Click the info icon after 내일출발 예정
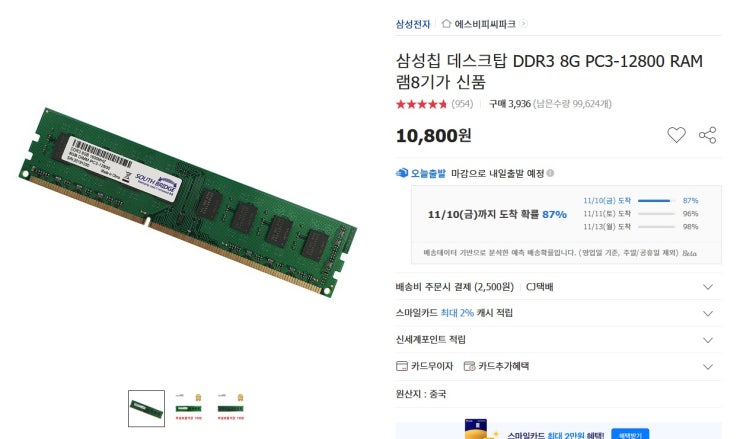Image resolution: width=743 pixels, height=439 pixels. [550, 174]
